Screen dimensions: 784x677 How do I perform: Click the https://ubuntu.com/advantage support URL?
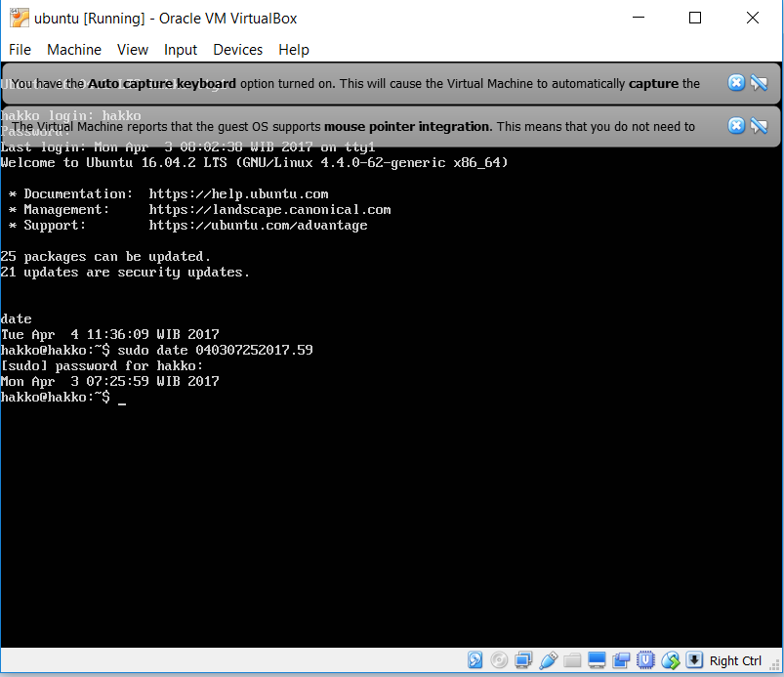258,225
